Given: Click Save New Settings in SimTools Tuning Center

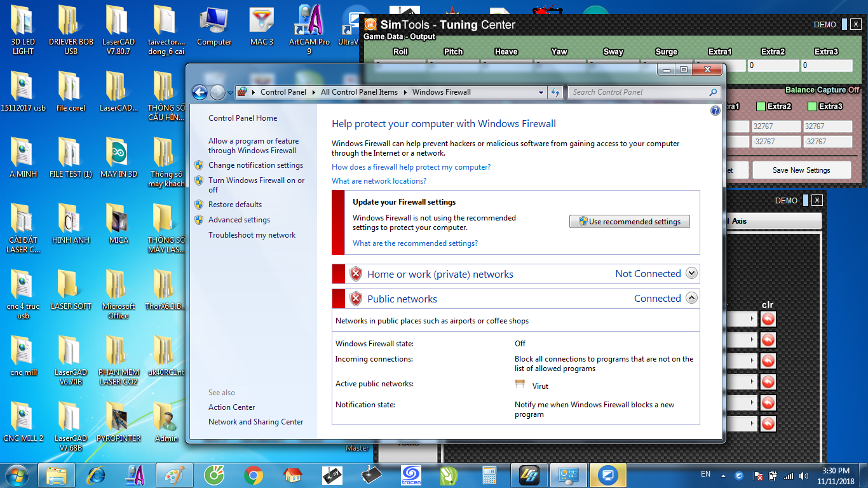Looking at the screenshot, I should click(x=801, y=170).
